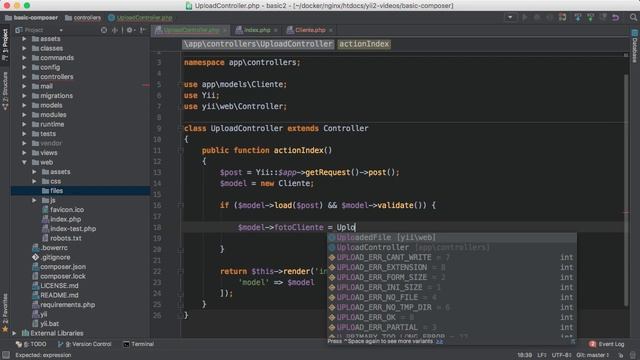Click controllers breadcrumb in navigation bar
The height and width of the screenshot is (360, 640).
pyautogui.click(x=83, y=18)
